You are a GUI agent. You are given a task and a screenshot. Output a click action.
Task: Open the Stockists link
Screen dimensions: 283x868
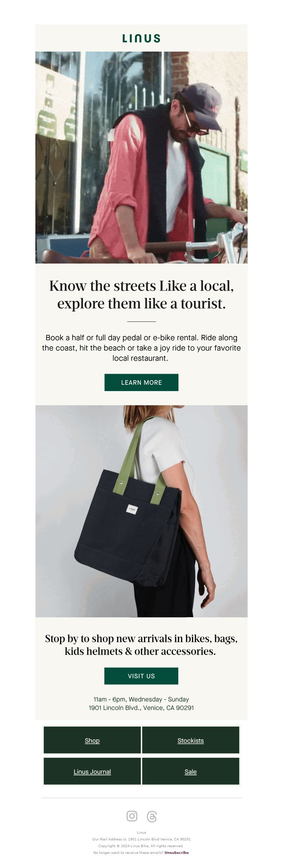tap(191, 740)
